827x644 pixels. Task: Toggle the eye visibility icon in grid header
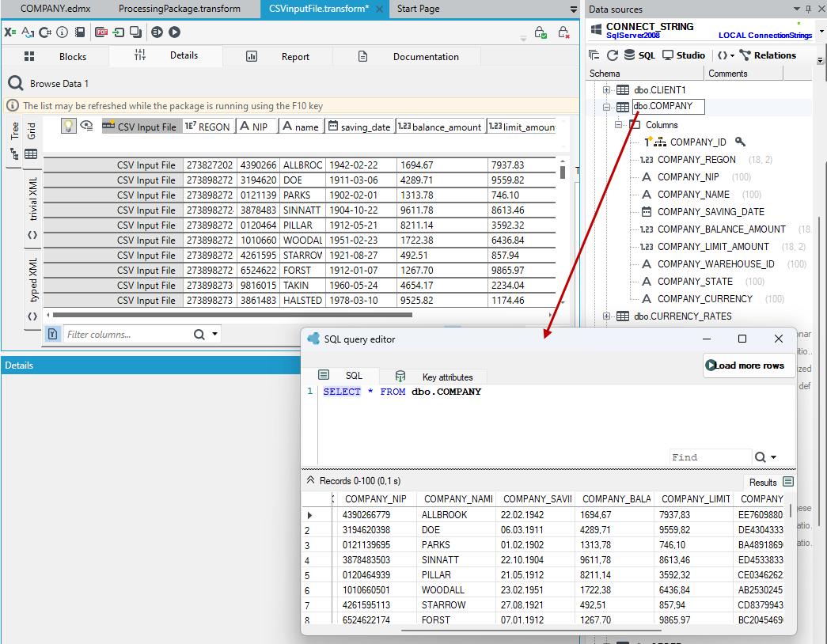pyautogui.click(x=86, y=126)
